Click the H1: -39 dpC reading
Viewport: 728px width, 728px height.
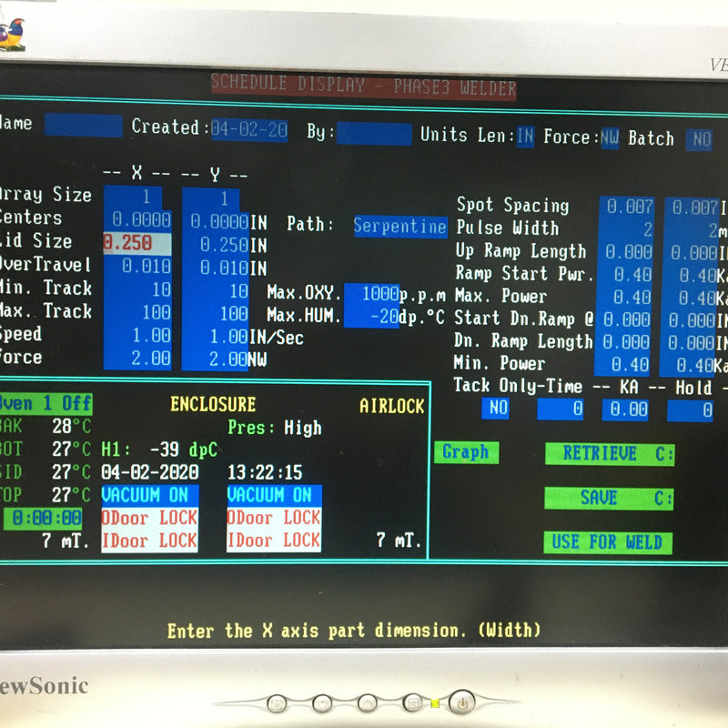(159, 450)
